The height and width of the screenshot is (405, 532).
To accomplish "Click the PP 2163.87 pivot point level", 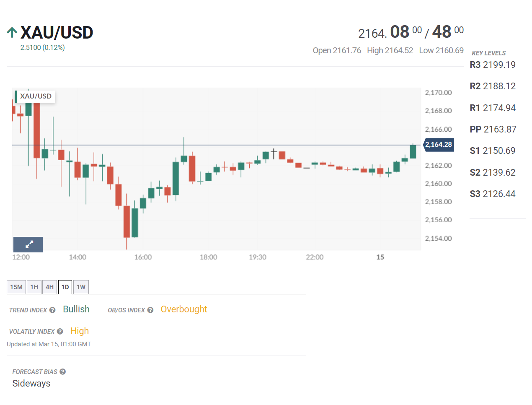I will pos(493,130).
